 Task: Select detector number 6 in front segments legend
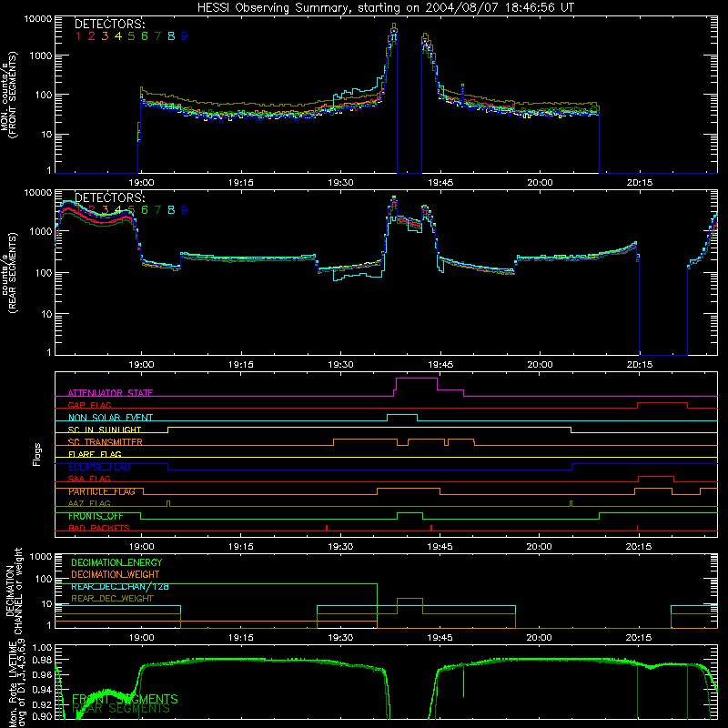[145, 36]
